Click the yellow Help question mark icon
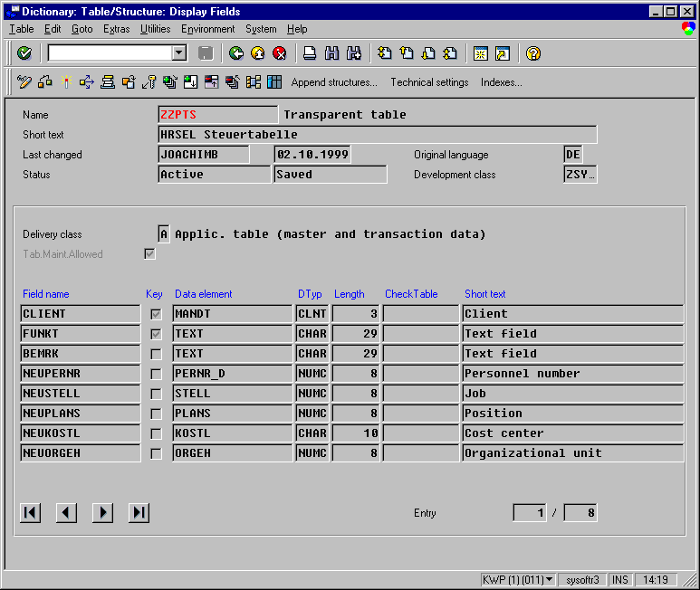 coord(532,53)
